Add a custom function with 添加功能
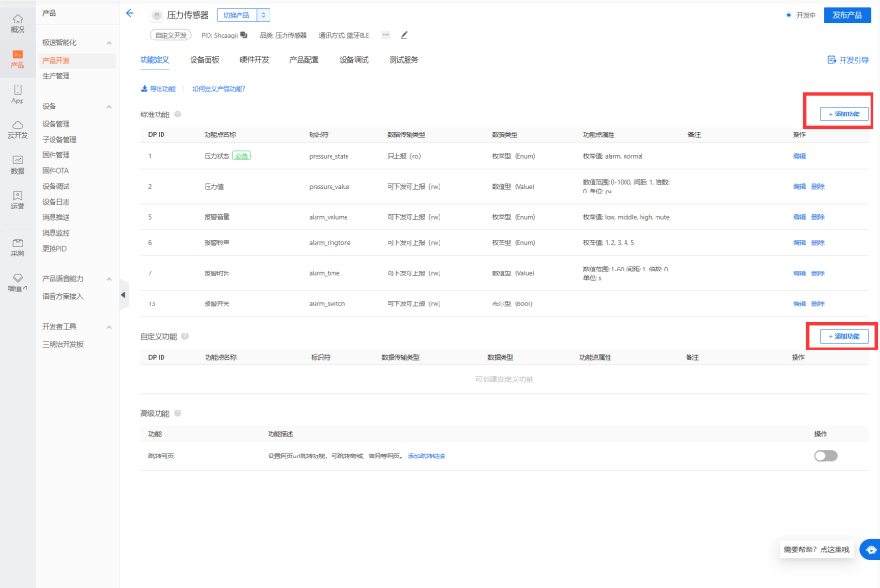 point(844,336)
